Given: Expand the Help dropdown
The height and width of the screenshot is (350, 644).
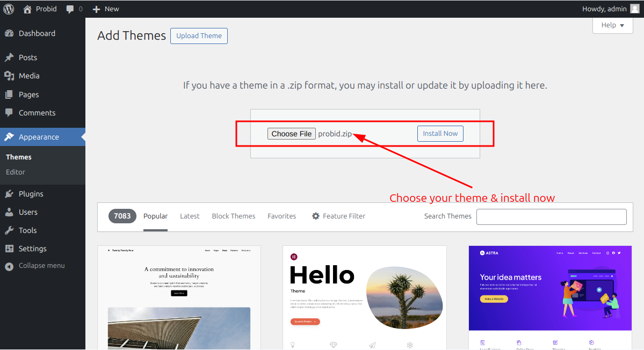Looking at the screenshot, I should [612, 25].
